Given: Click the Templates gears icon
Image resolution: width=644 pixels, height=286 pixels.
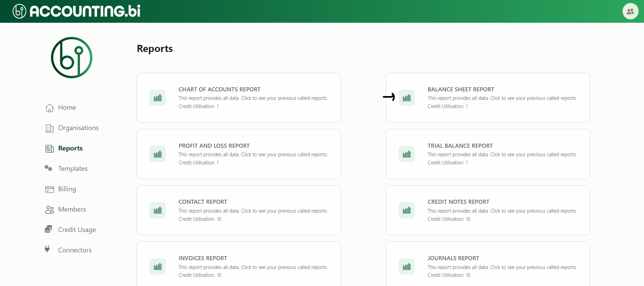Looking at the screenshot, I should [x=48, y=168].
